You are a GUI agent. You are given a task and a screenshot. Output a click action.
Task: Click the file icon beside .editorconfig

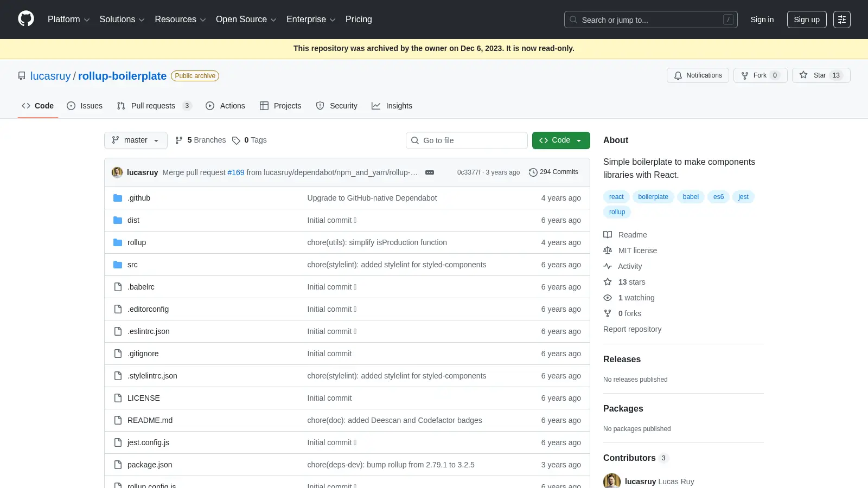(118, 309)
